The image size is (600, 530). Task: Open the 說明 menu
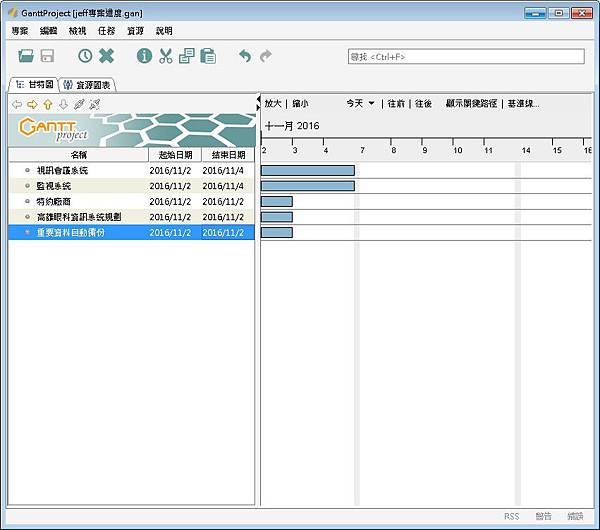(x=164, y=31)
